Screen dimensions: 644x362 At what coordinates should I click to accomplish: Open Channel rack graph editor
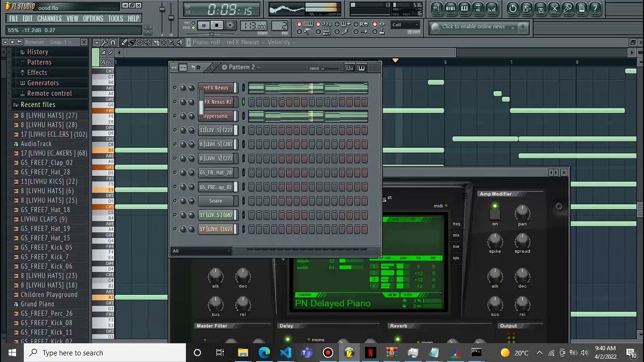pos(350,68)
